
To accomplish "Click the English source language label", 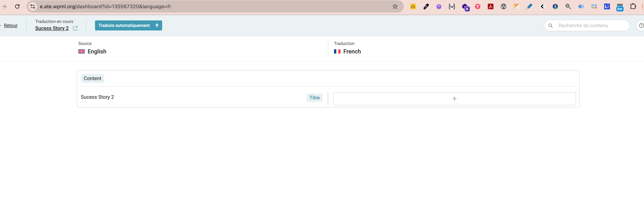I will [x=97, y=51].
